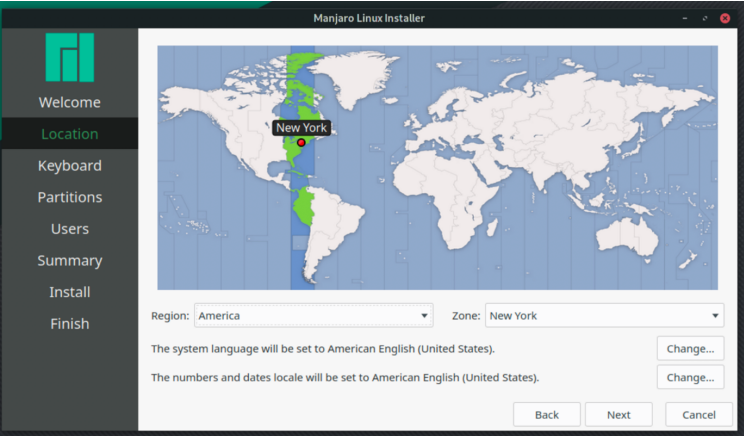Click the system language description text

pos(323,349)
